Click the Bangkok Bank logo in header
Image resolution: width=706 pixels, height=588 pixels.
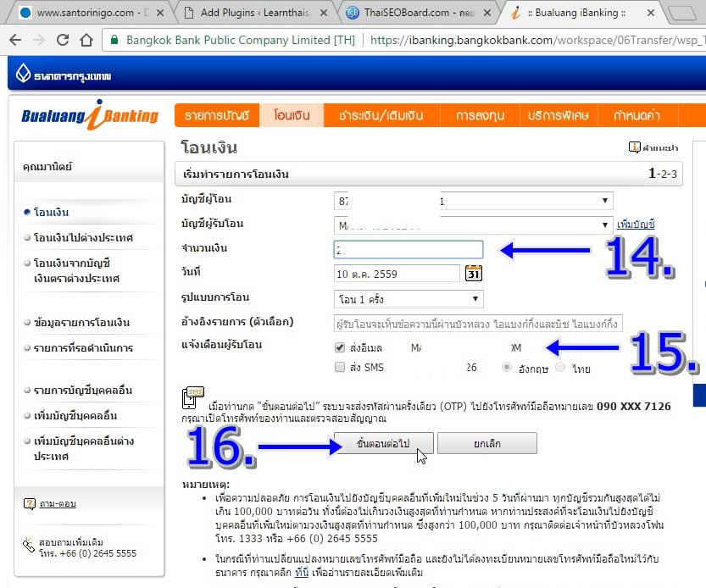[64, 75]
